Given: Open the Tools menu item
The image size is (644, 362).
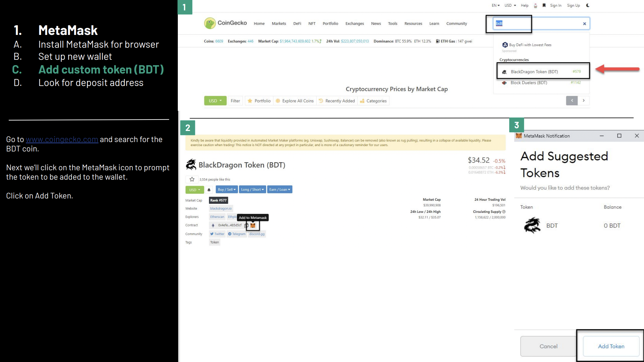Looking at the screenshot, I should (x=393, y=24).
